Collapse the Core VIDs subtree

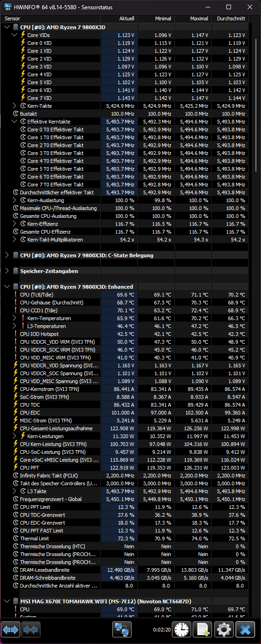[15, 35]
